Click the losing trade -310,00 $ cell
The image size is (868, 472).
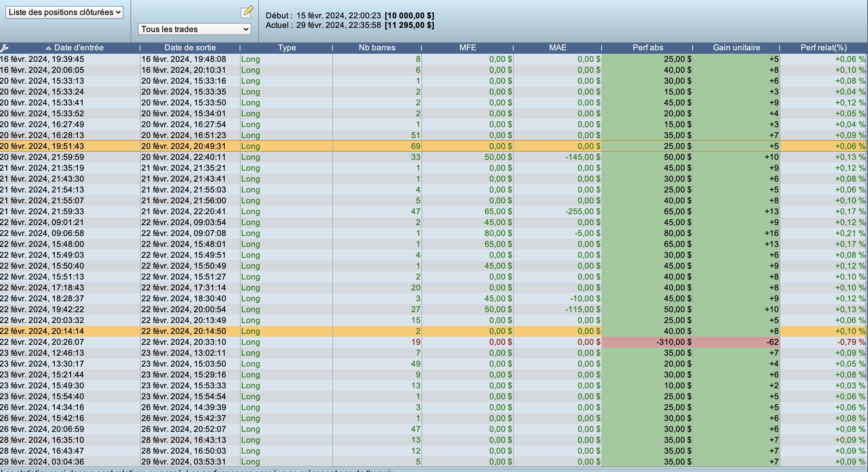647,342
